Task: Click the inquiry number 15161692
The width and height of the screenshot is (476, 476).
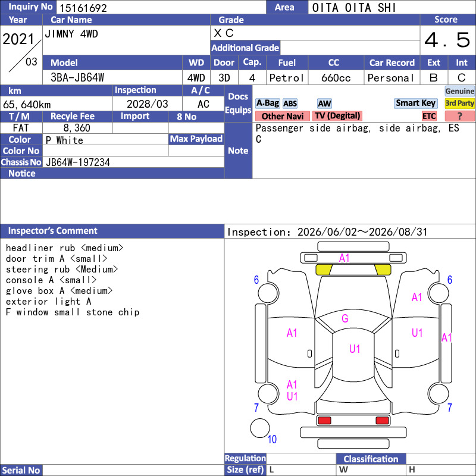Action: tap(83, 8)
